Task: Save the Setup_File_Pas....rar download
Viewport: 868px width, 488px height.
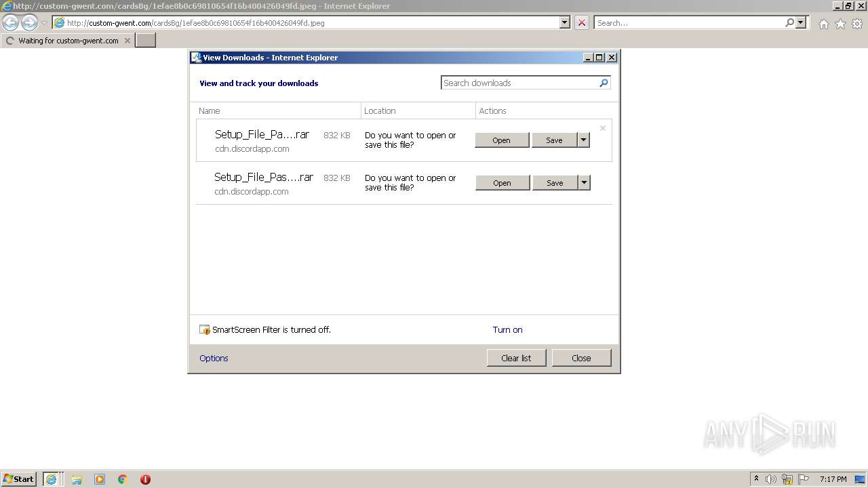Action: [x=555, y=183]
